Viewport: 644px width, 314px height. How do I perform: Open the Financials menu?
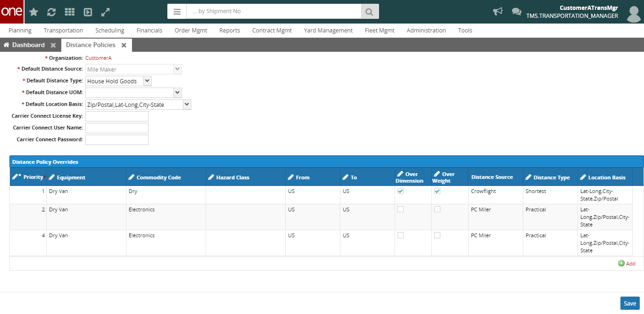[149, 30]
